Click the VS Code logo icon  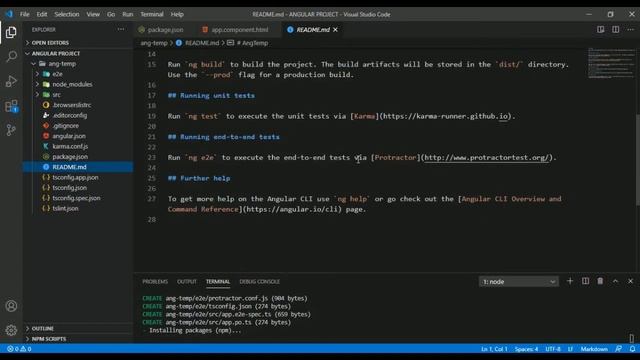[9, 14]
